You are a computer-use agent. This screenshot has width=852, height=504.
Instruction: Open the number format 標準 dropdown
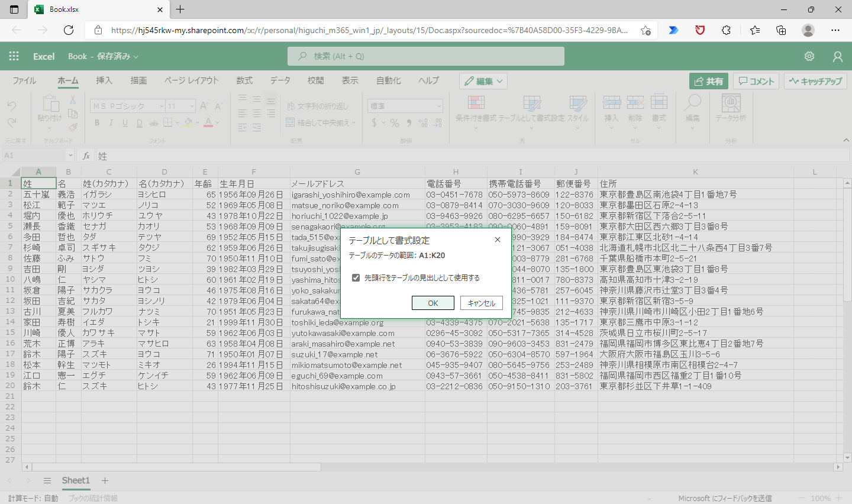click(439, 106)
